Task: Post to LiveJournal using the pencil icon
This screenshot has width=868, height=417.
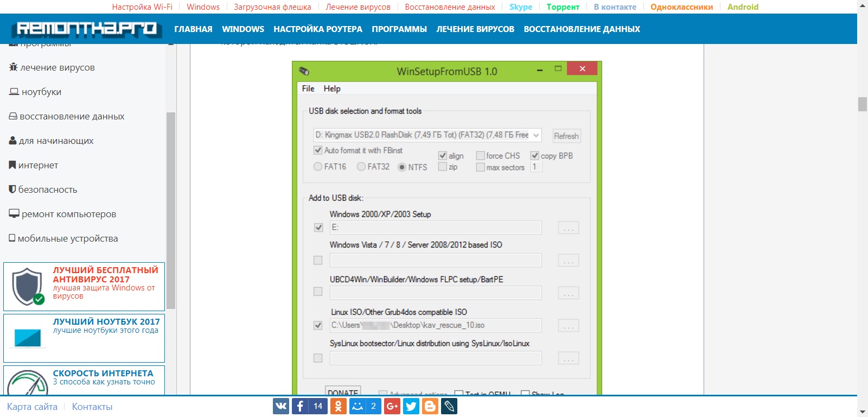Action: [x=449, y=406]
